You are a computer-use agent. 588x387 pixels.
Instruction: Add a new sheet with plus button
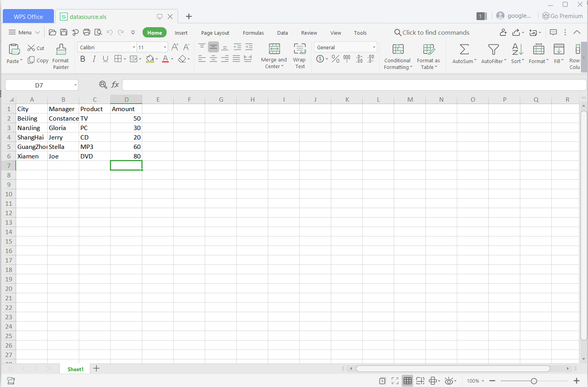96,368
